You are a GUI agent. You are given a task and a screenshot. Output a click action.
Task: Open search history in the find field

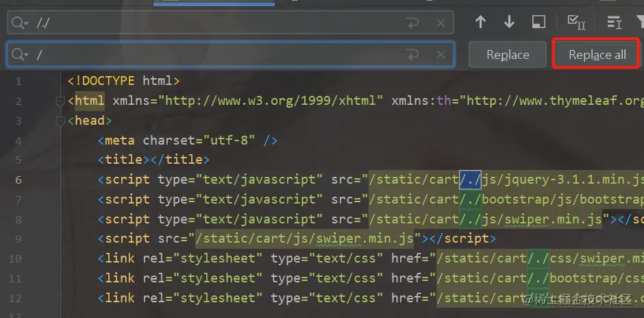tap(19, 23)
